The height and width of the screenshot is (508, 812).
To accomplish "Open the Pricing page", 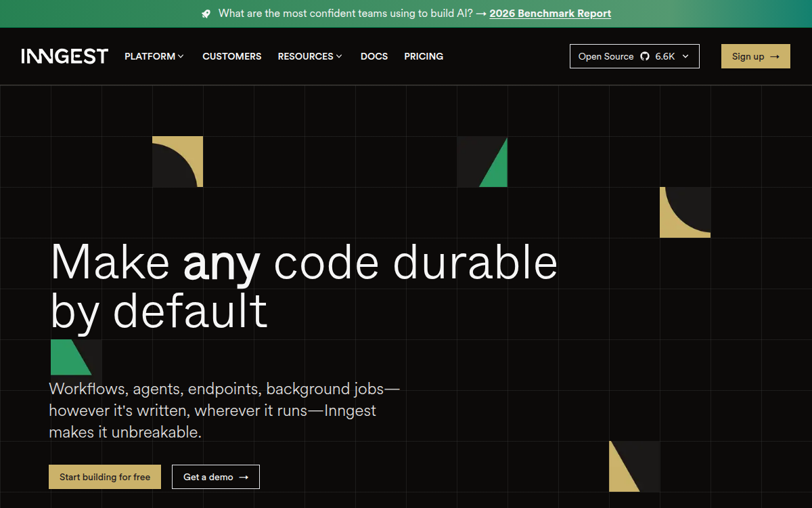I will (424, 56).
